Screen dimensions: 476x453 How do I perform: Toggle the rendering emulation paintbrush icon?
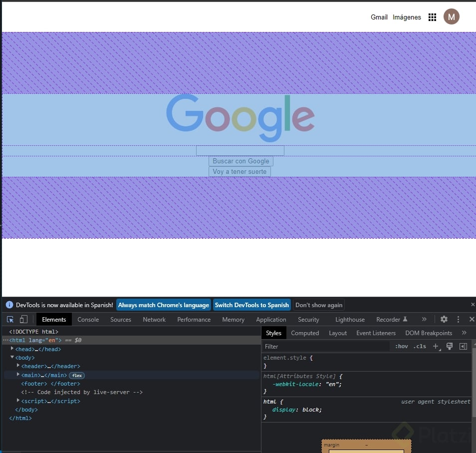click(450, 346)
